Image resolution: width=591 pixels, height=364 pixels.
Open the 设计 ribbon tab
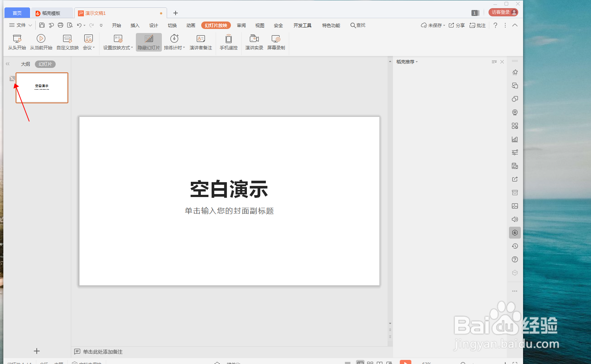(x=154, y=25)
